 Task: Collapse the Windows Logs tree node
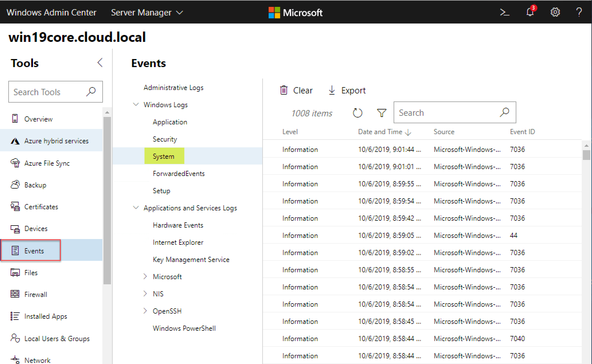coord(136,105)
